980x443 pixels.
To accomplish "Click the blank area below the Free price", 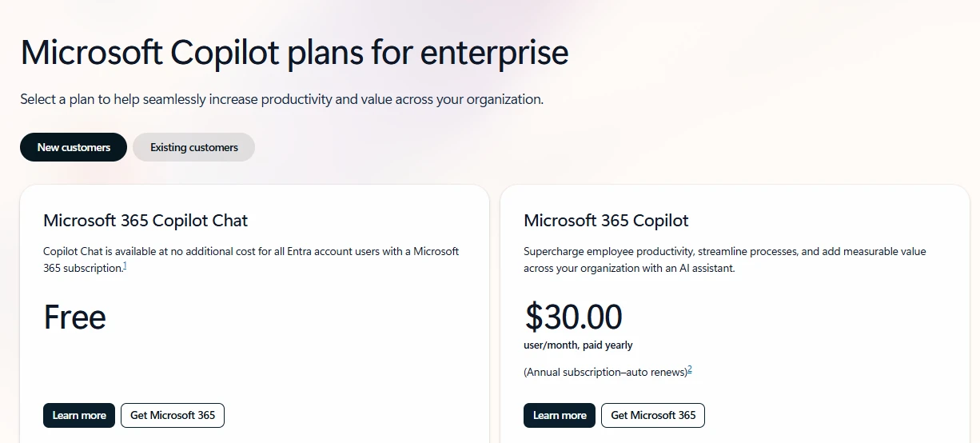I will pos(254,368).
